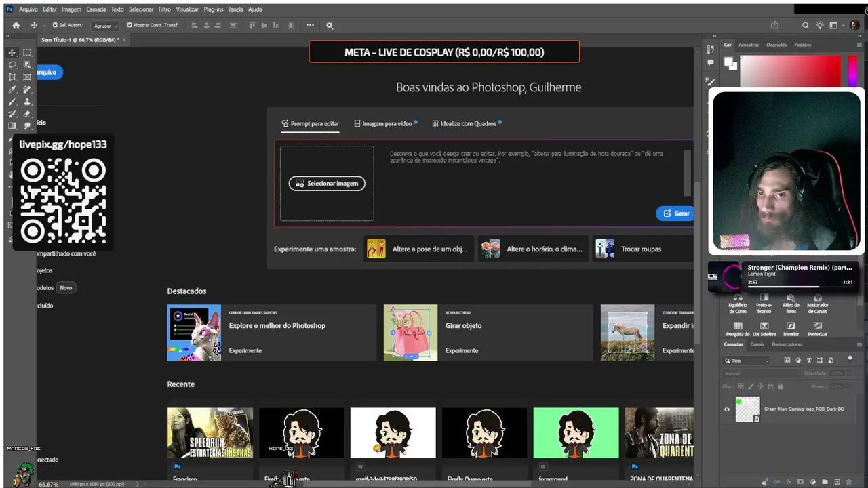Open the Arquivo menu
This screenshot has height=488, width=868.
[x=28, y=9]
